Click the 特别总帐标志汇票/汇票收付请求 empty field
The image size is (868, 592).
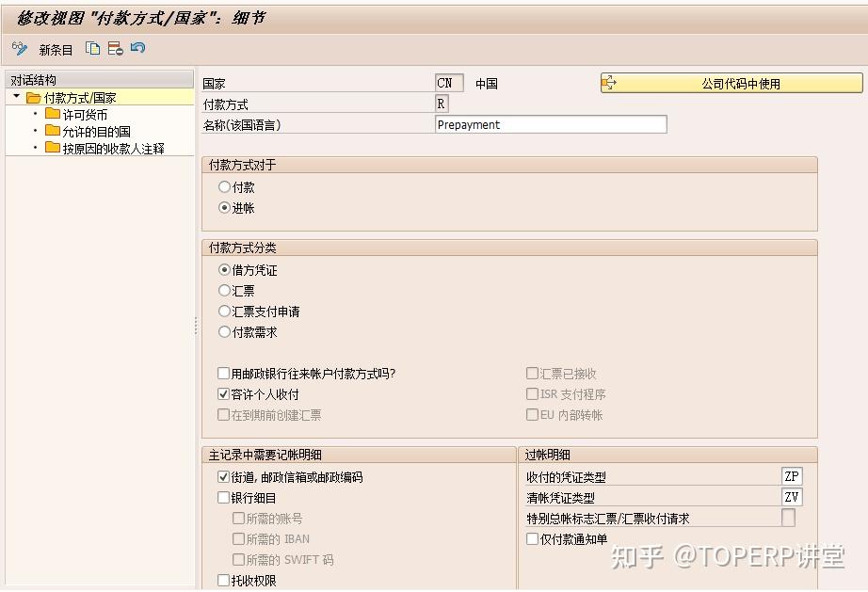click(x=788, y=518)
